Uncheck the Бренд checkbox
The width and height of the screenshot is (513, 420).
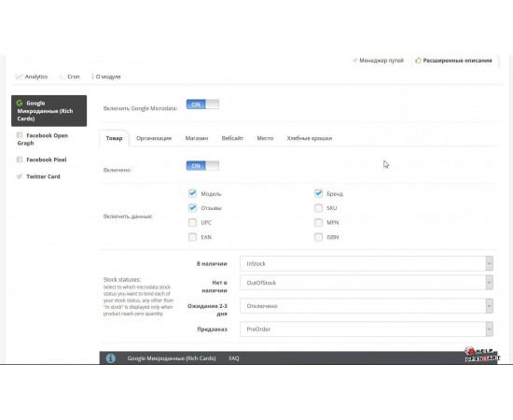tap(318, 193)
